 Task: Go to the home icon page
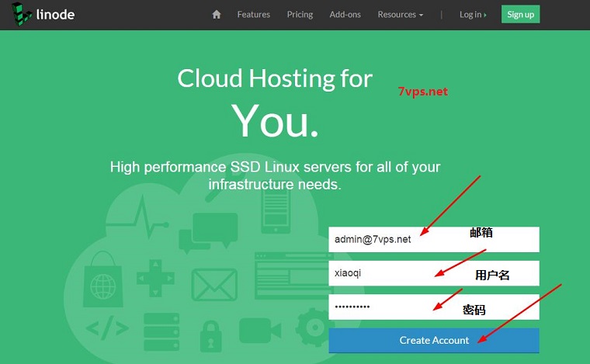217,14
